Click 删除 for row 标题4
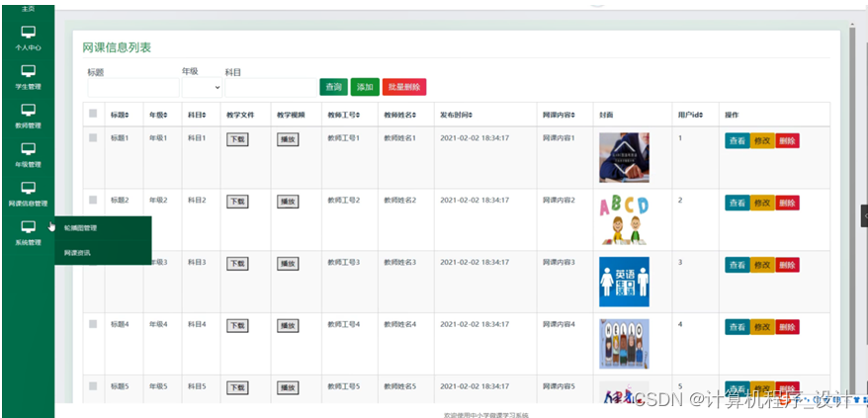Viewport: 868px width, 418px height. pyautogui.click(x=787, y=327)
